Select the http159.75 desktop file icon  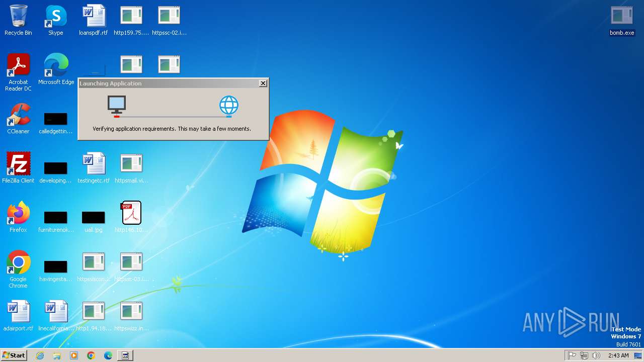131,20
